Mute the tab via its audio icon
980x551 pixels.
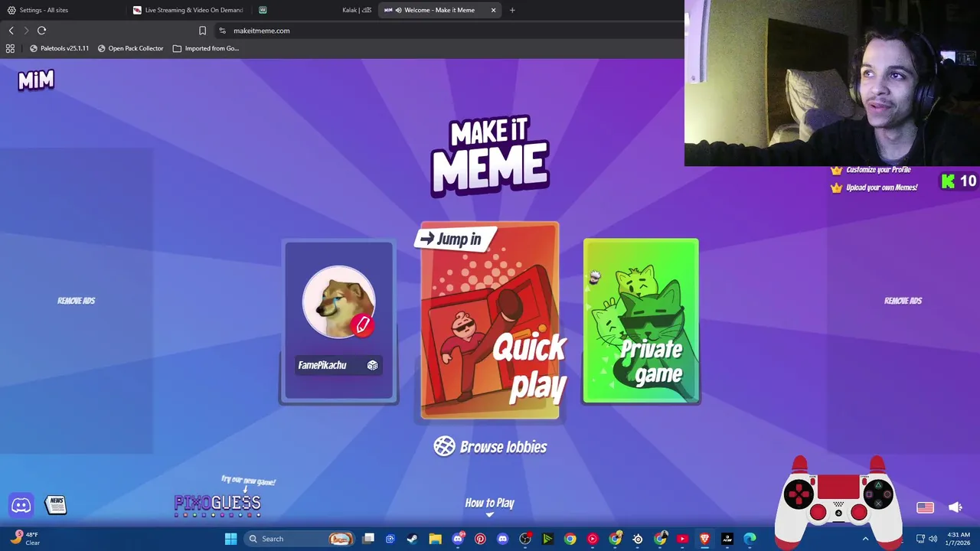pyautogui.click(x=399, y=10)
